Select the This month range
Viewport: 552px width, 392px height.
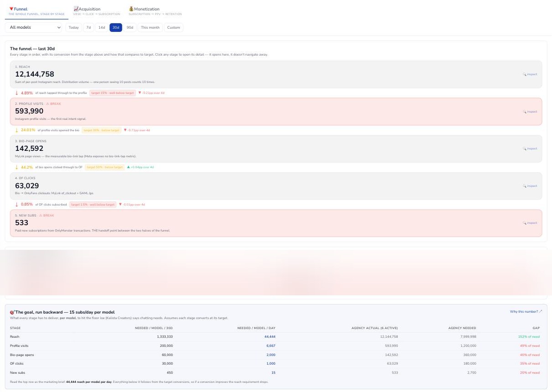point(150,27)
